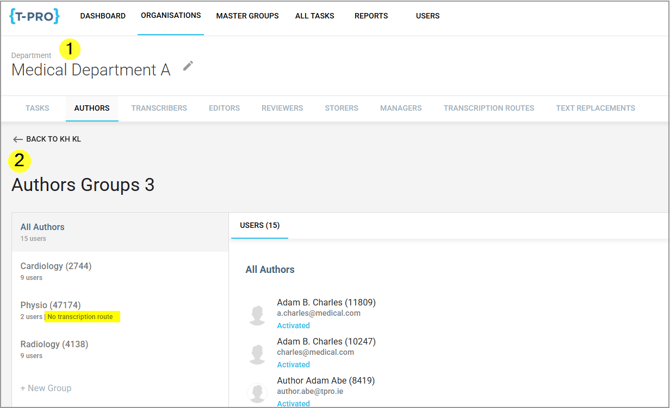Click the T-PRO logo
The height and width of the screenshot is (408, 670).
[x=35, y=16]
